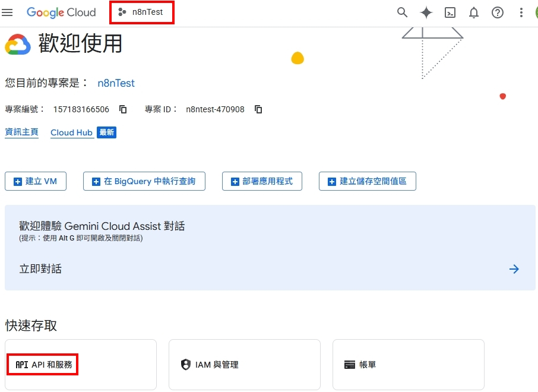
Task: Click the 建立 VM button
Action: pyautogui.click(x=36, y=181)
